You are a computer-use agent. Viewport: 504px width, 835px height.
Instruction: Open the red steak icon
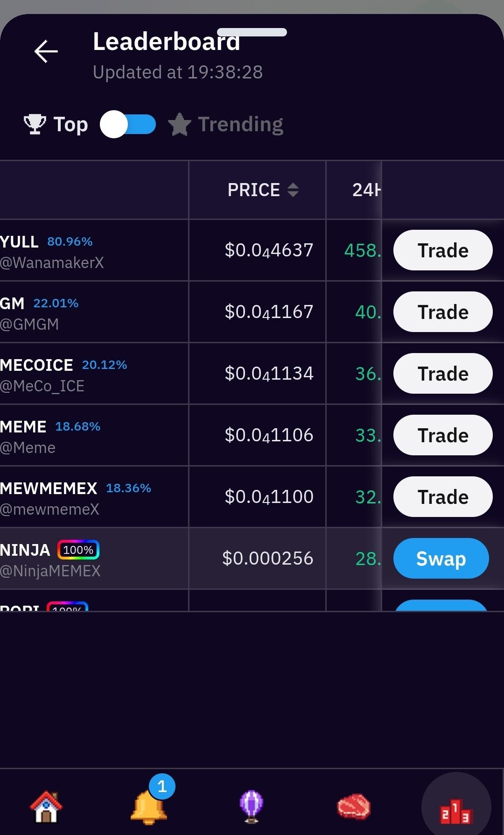pyautogui.click(x=354, y=807)
